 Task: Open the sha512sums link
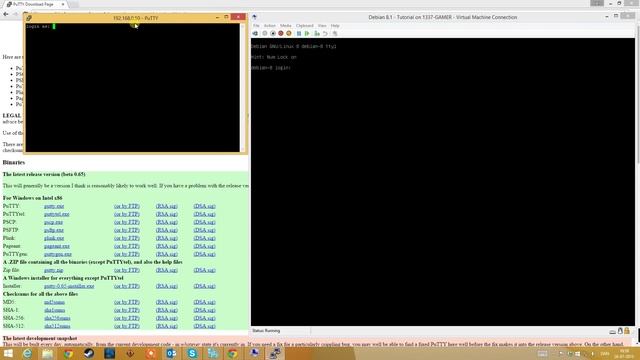[x=57, y=326]
